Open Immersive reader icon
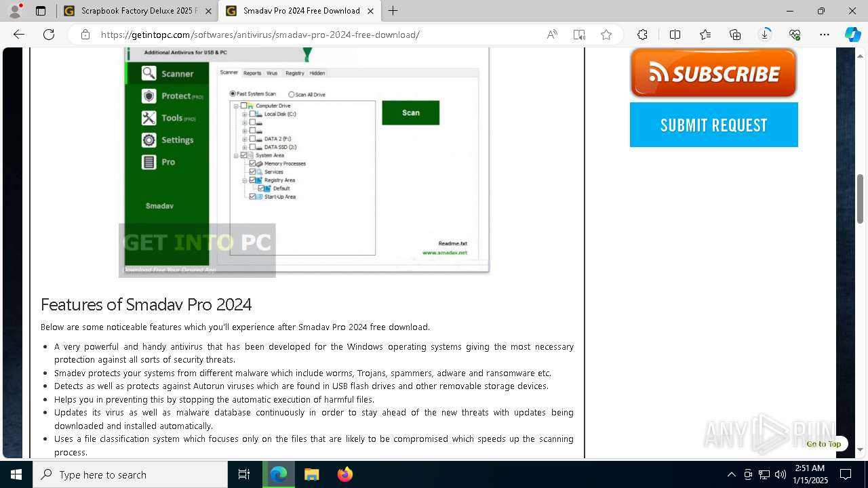868x488 pixels. tap(579, 35)
